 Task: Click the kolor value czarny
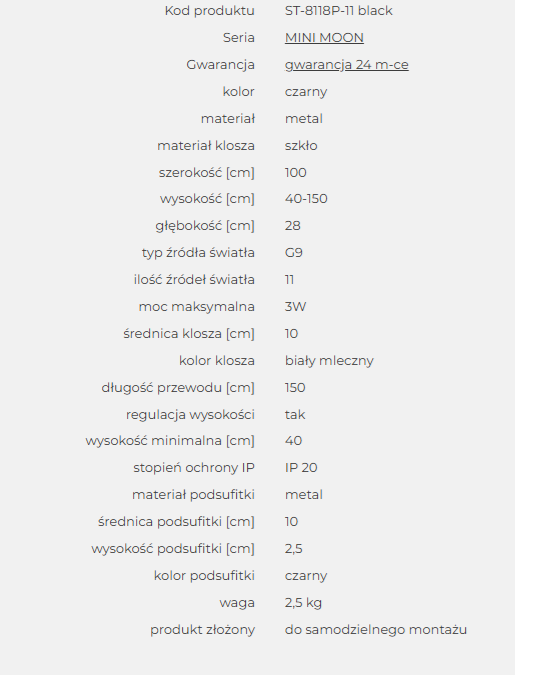pos(306,92)
